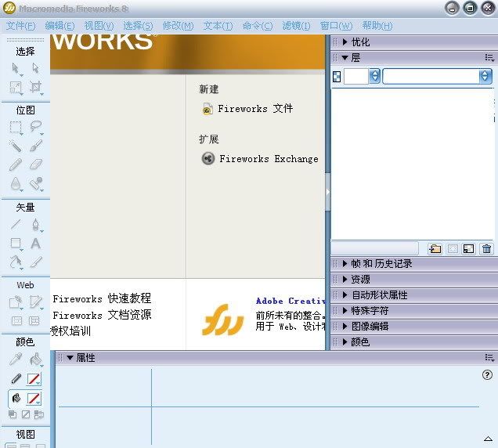Open the Fireworks Exchange link
Screen dimensions: 498x448
(x=260, y=158)
